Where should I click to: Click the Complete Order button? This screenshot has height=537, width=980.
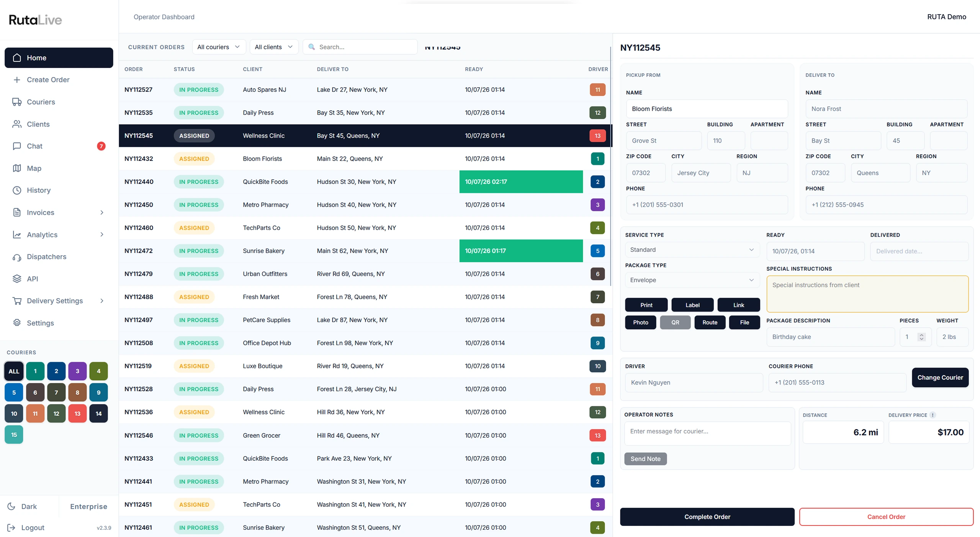pyautogui.click(x=707, y=517)
